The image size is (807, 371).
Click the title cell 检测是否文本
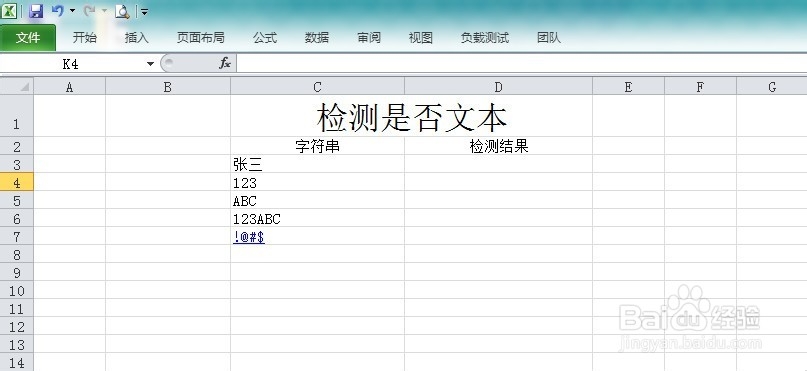412,116
